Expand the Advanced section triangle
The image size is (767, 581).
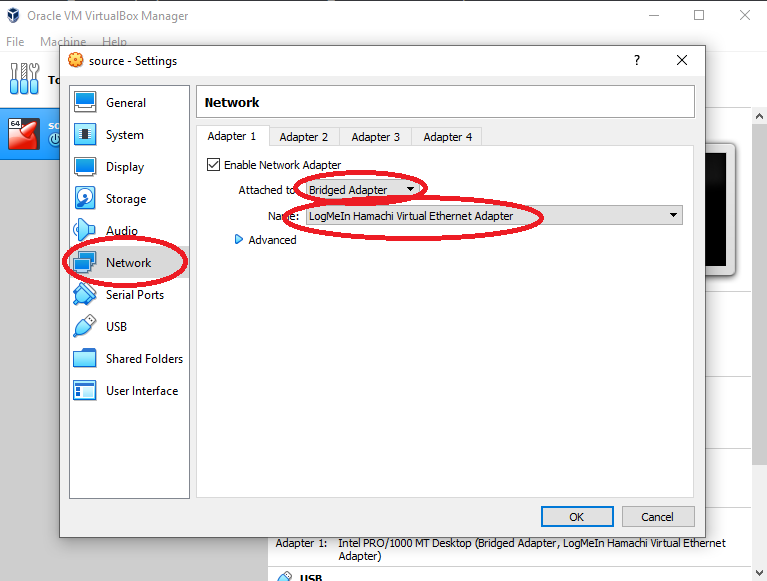pos(239,239)
